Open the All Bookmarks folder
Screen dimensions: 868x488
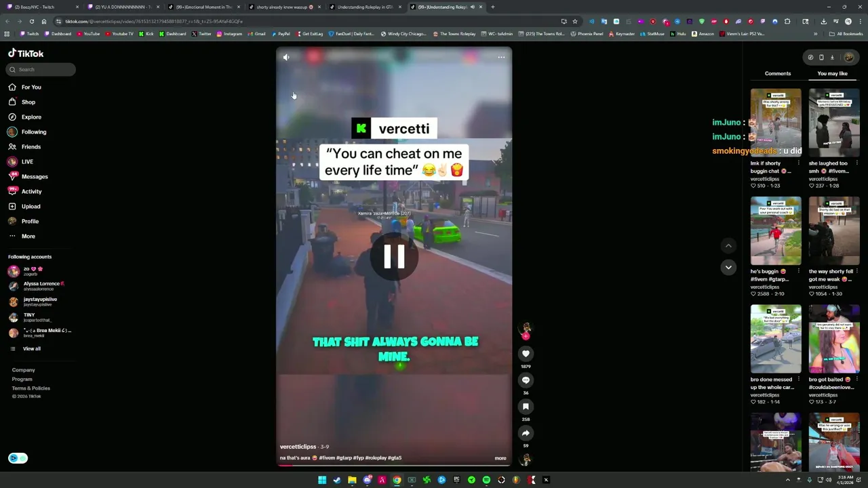click(846, 34)
